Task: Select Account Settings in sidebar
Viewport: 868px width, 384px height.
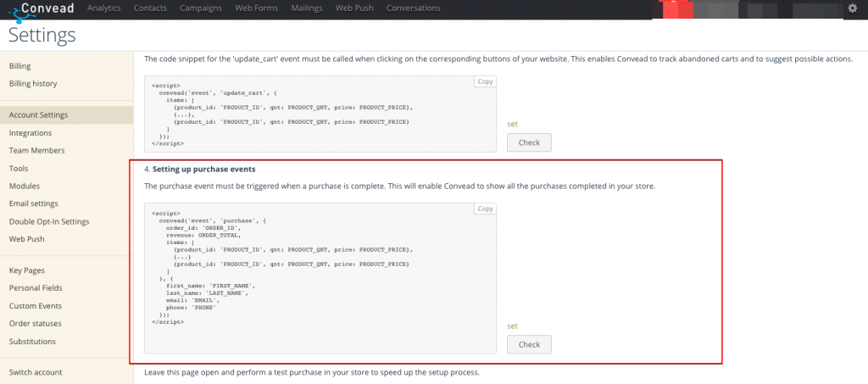Action: click(x=66, y=115)
